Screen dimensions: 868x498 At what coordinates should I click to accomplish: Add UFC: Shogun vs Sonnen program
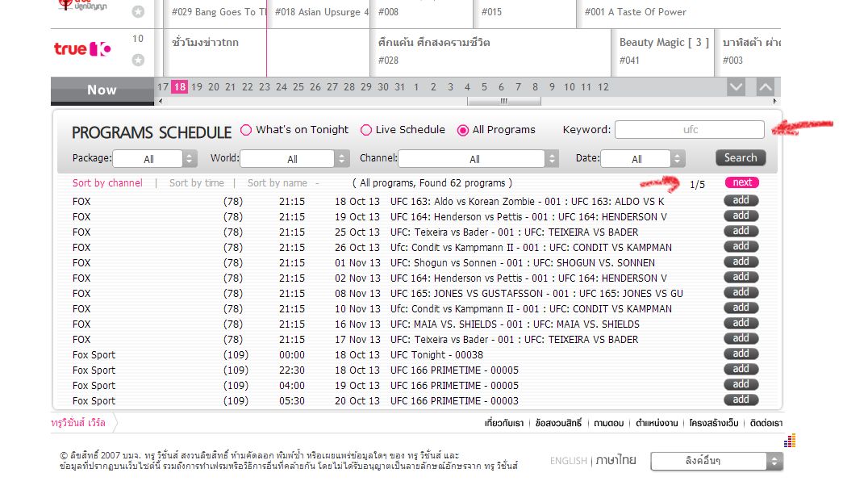741,262
